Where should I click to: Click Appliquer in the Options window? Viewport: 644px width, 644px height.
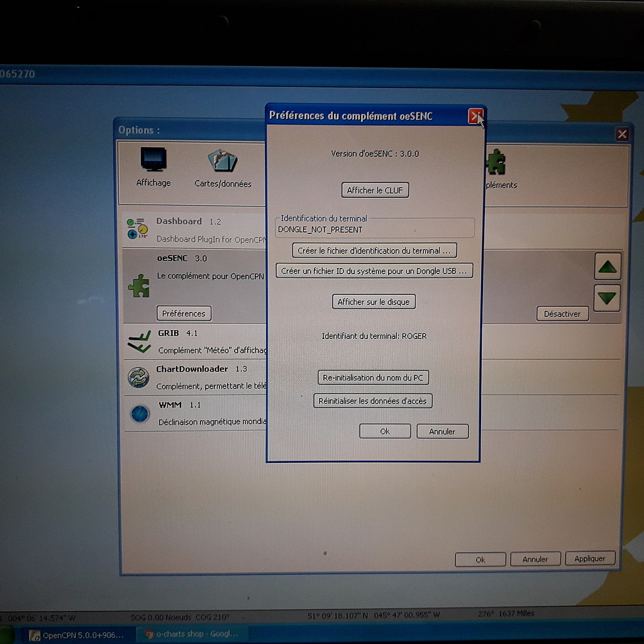(590, 558)
